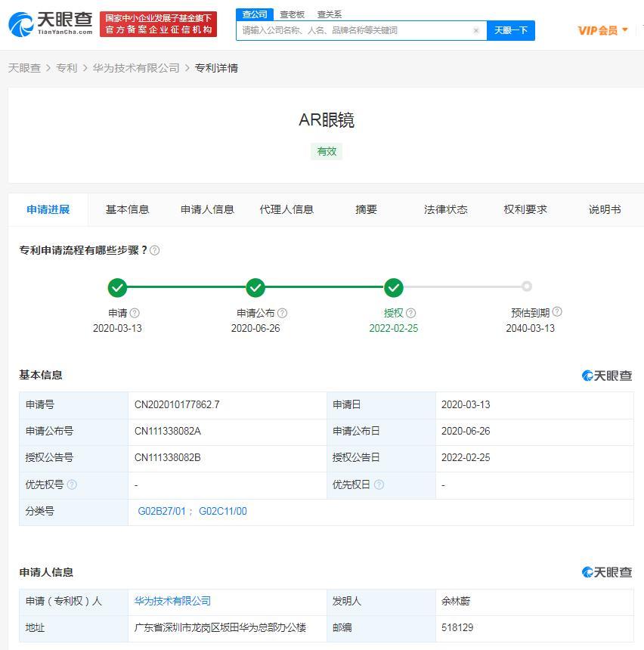Click help icon next to 优先权日
The width and height of the screenshot is (644, 650).
click(379, 484)
